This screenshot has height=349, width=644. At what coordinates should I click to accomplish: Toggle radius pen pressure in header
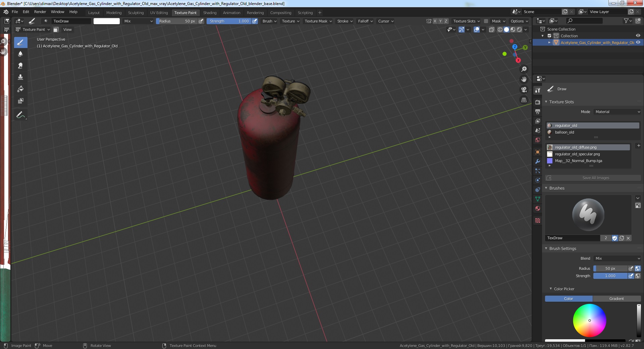tap(201, 21)
